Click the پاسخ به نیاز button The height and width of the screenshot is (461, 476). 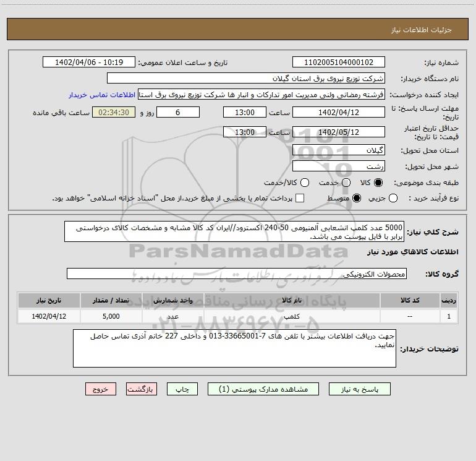359,389
